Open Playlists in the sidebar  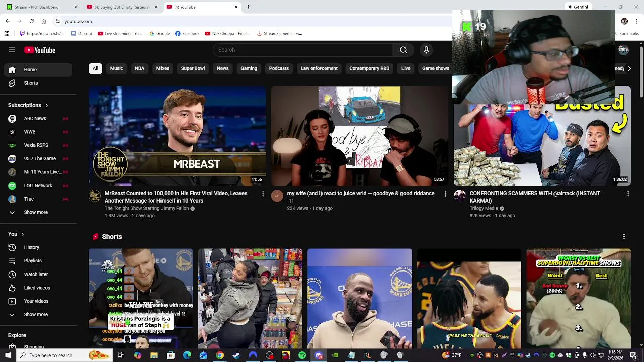click(38, 261)
